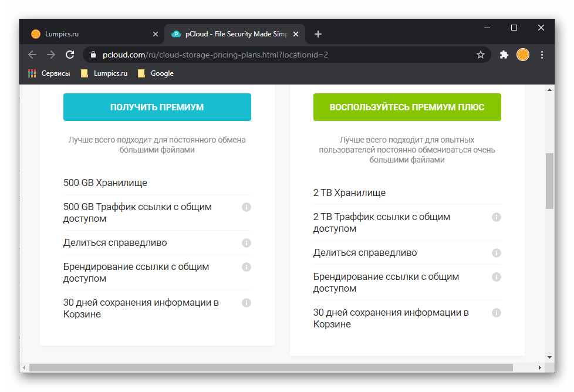Click the horizontal scrollbar thumb
This screenshot has width=574, height=392.
(x=271, y=367)
